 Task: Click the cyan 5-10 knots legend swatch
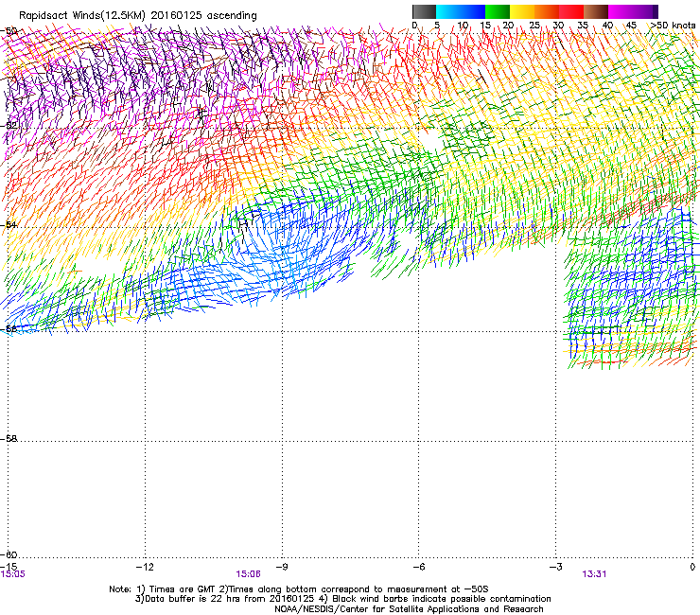pyautogui.click(x=448, y=11)
